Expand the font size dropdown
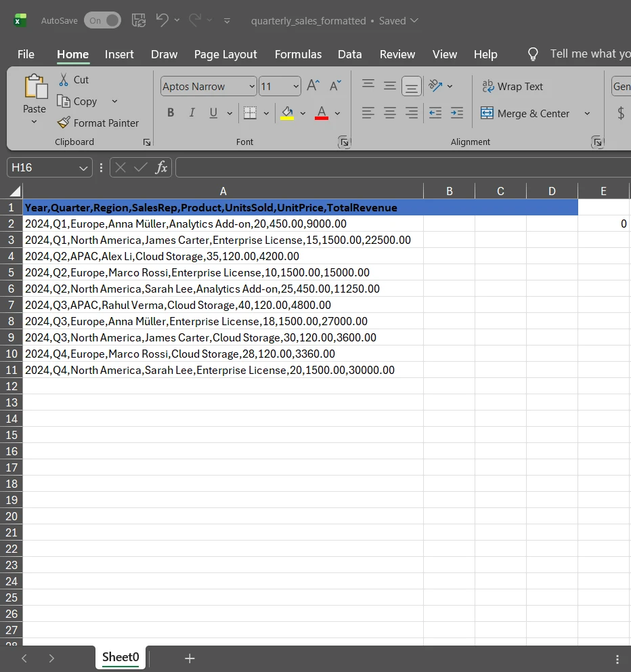Viewport: 631px width, 672px height. pyautogui.click(x=296, y=86)
